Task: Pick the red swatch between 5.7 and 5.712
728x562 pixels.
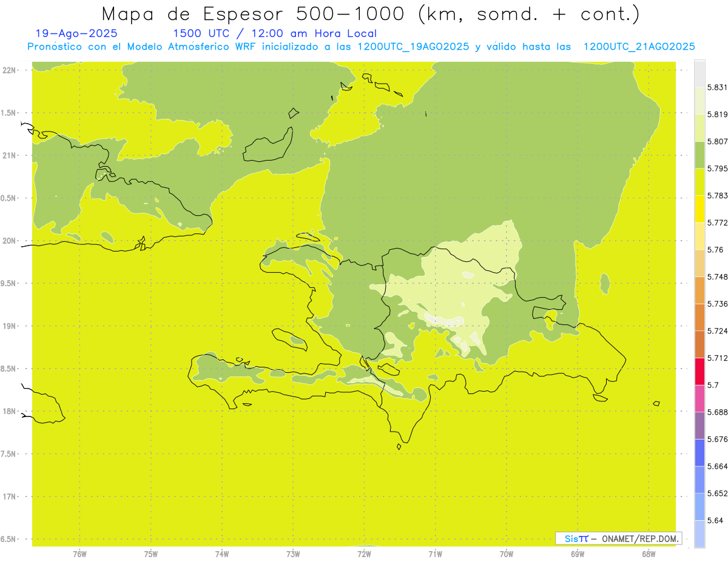Action: pyautogui.click(x=699, y=372)
